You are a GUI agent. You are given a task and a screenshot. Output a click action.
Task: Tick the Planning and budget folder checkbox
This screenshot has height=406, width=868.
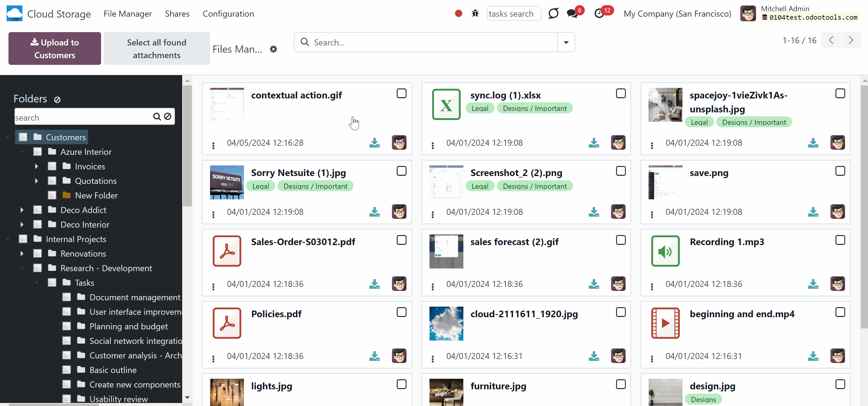[x=66, y=326]
